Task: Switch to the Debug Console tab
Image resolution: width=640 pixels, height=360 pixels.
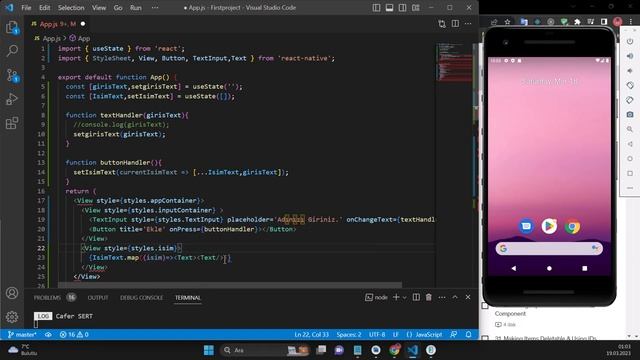Action: point(141,298)
